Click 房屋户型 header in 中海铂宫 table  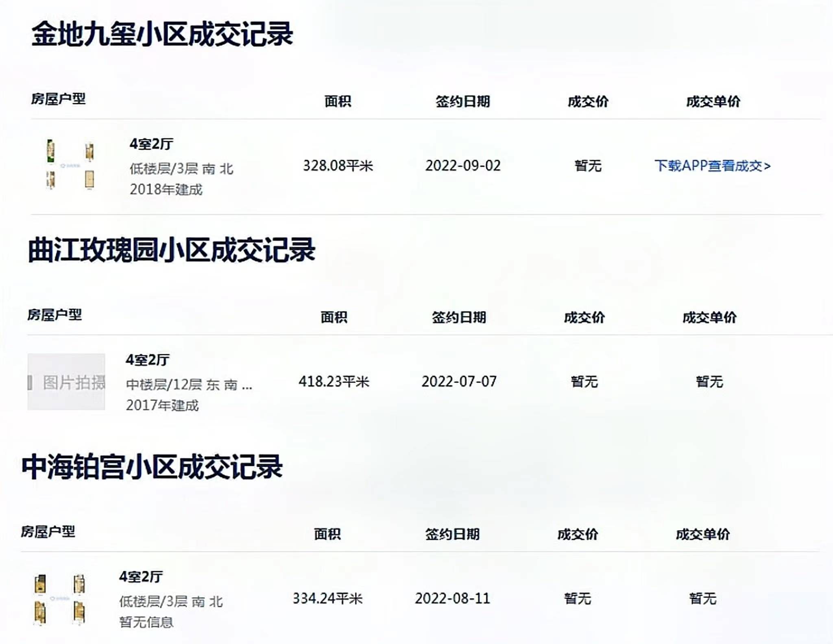(x=48, y=531)
